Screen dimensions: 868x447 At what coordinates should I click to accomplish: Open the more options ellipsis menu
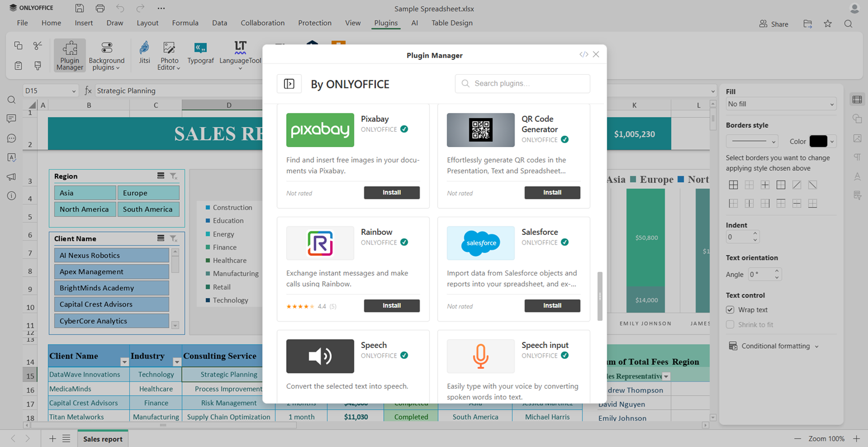(161, 8)
